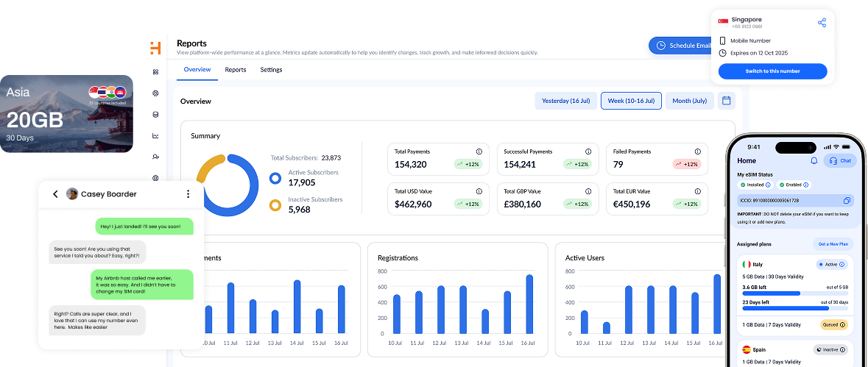This screenshot has height=367, width=868.
Task: Click the dashboard grid icon in sidebar
Action: 155,72
